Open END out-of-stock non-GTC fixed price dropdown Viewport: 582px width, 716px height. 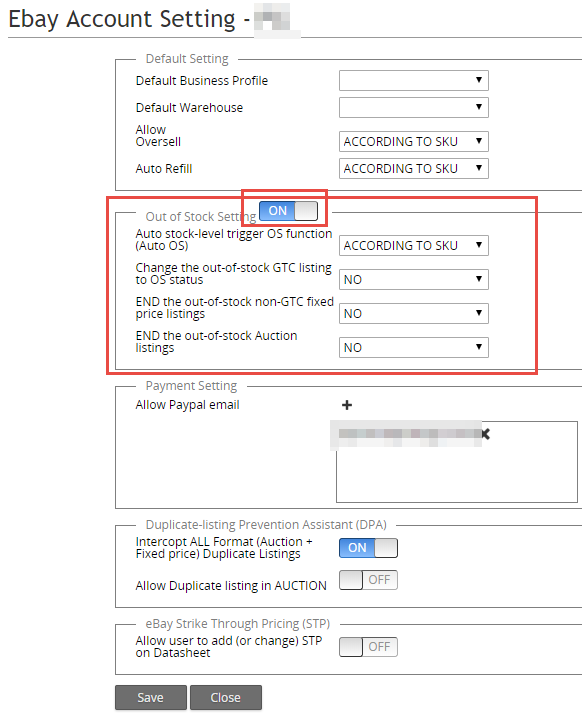coord(414,314)
